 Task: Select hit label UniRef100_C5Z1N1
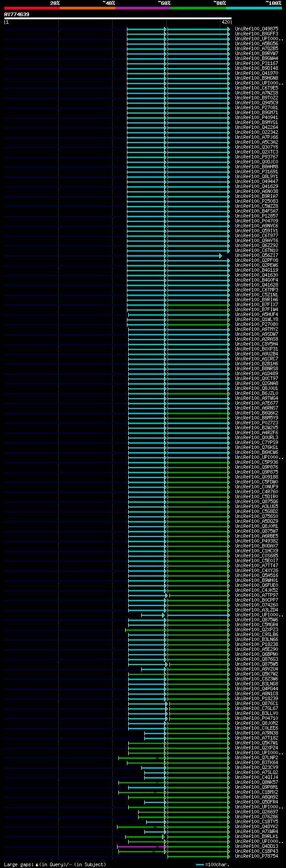pos(257,295)
